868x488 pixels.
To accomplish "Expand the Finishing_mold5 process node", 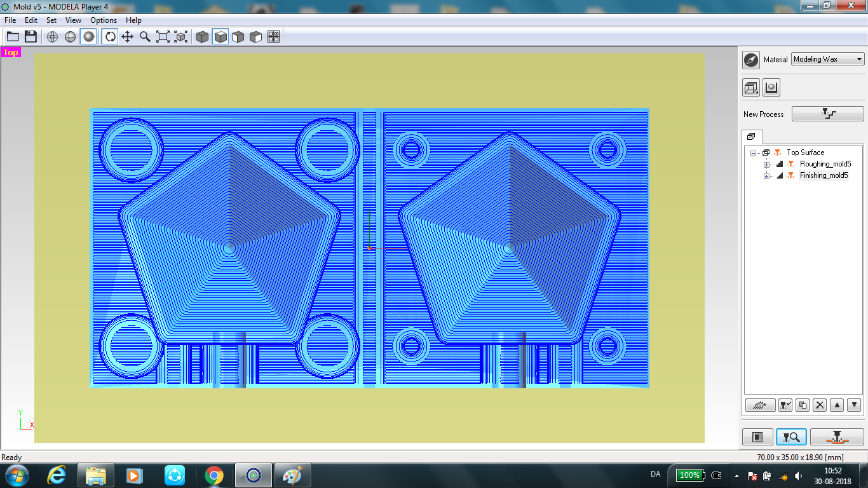I will (x=766, y=176).
